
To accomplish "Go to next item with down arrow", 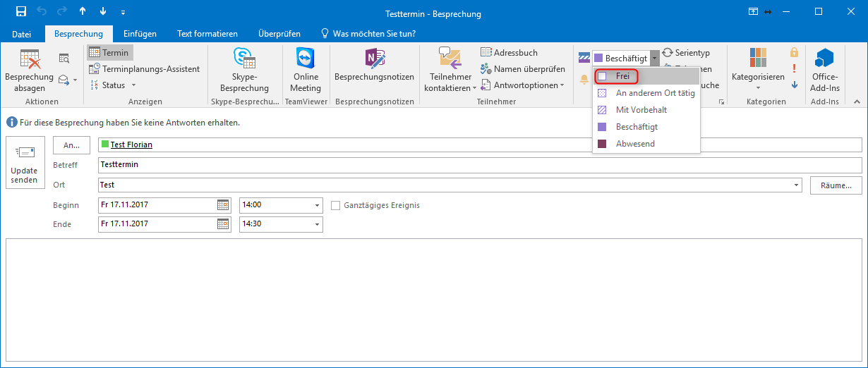I will click(103, 12).
